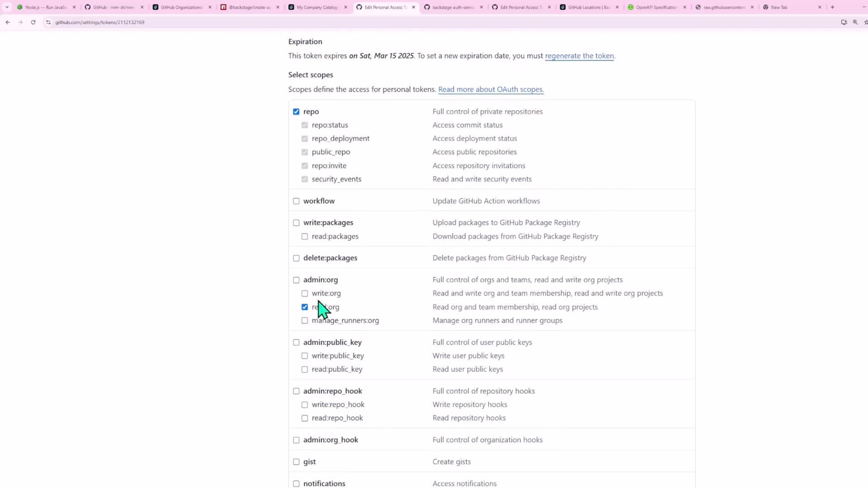Open site information icon in address bar
868x488 pixels.
(48, 22)
